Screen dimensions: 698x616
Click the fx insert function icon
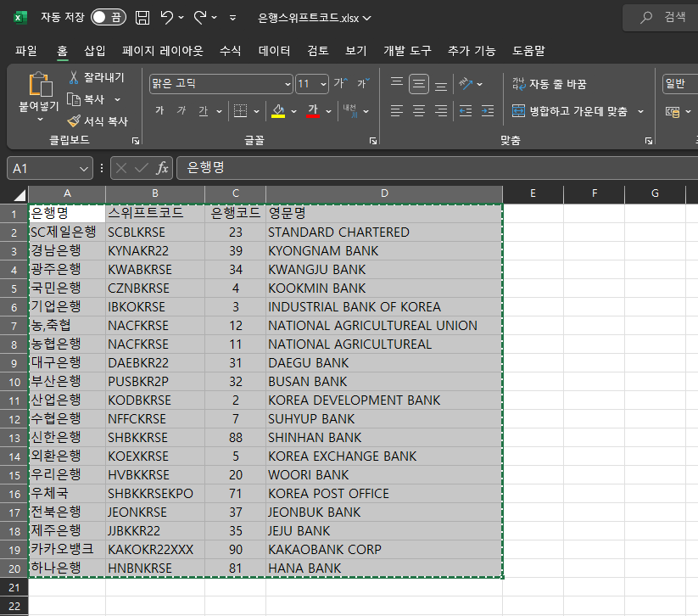click(163, 168)
